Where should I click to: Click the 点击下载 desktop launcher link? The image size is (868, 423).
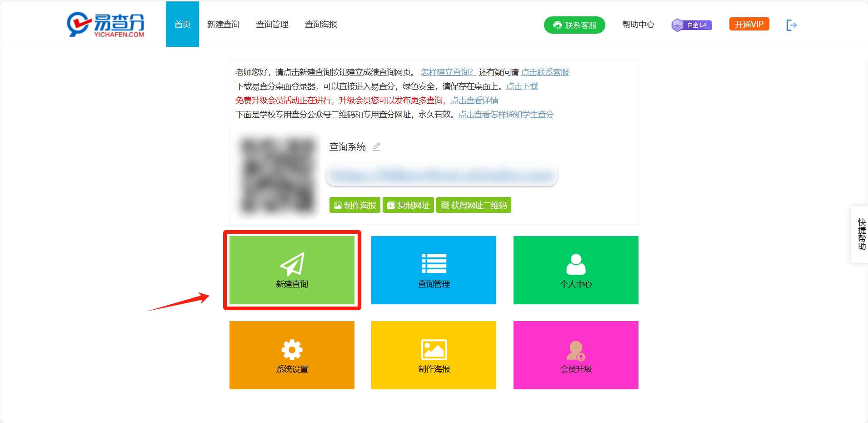[x=522, y=86]
